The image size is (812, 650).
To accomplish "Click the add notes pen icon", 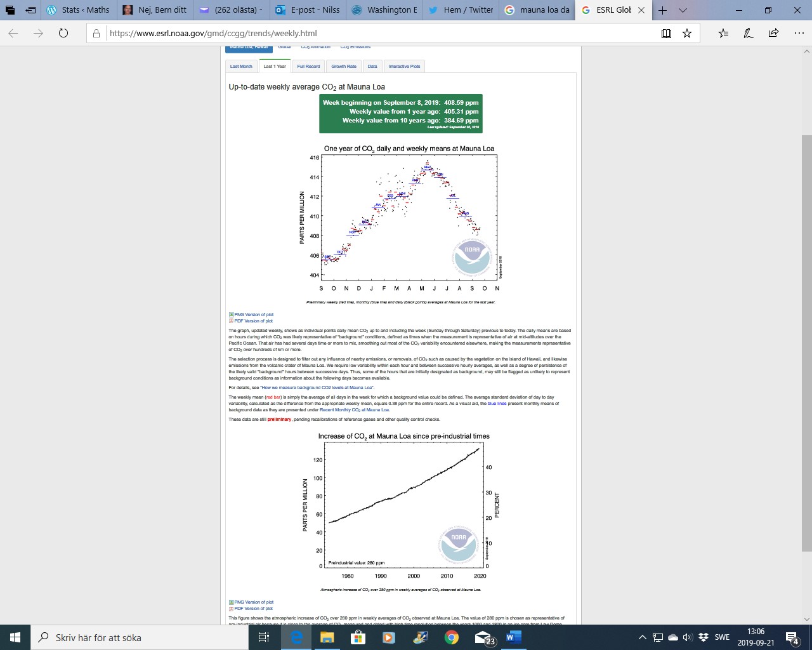I will point(749,34).
